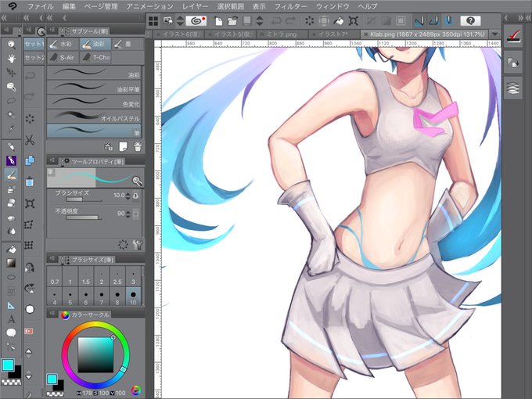Click the ブラシサイズ slider bar
532x399 pixels.
click(83, 200)
